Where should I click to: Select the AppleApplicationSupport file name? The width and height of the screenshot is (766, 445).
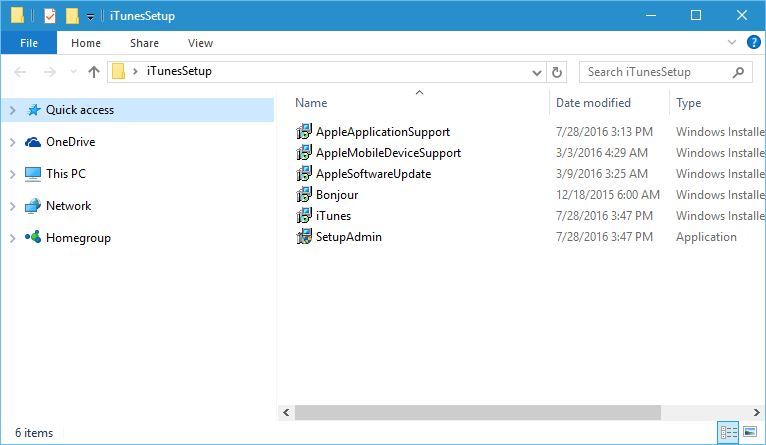click(x=383, y=132)
